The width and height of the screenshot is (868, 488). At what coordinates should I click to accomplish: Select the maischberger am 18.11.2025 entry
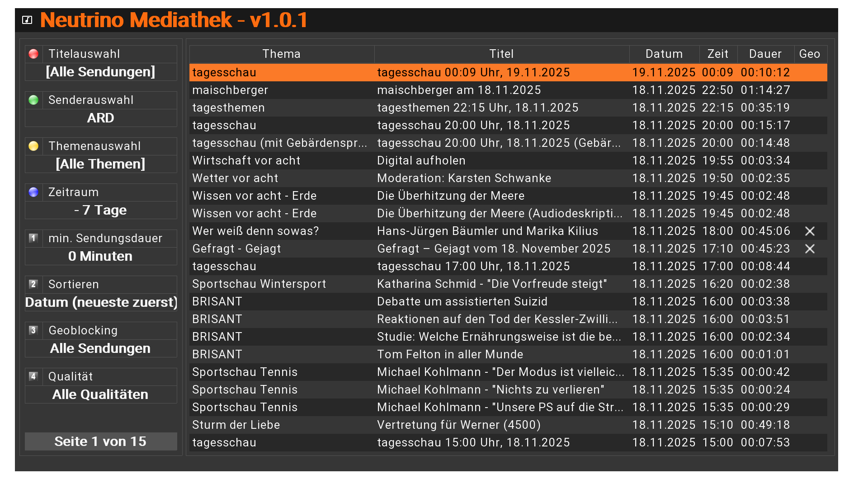pos(459,90)
